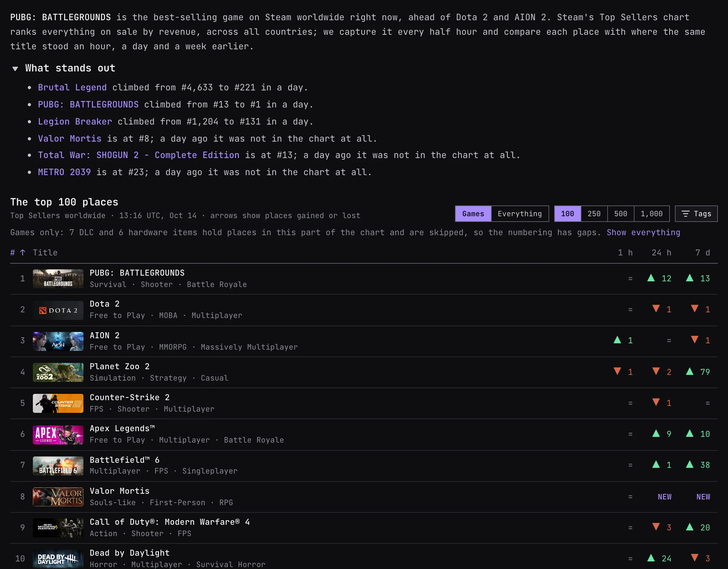The height and width of the screenshot is (569, 728).
Task: Show top 1,000 places
Action: 652,214
